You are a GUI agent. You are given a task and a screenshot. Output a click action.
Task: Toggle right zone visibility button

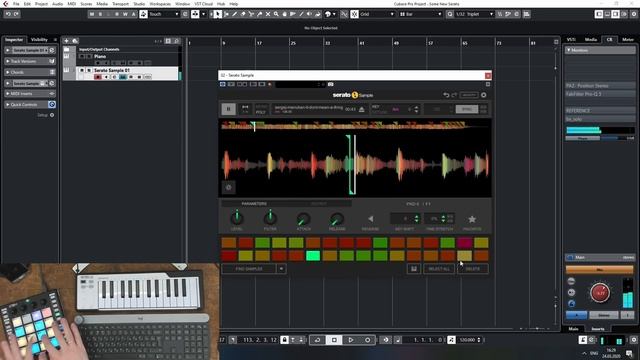pos(616,14)
